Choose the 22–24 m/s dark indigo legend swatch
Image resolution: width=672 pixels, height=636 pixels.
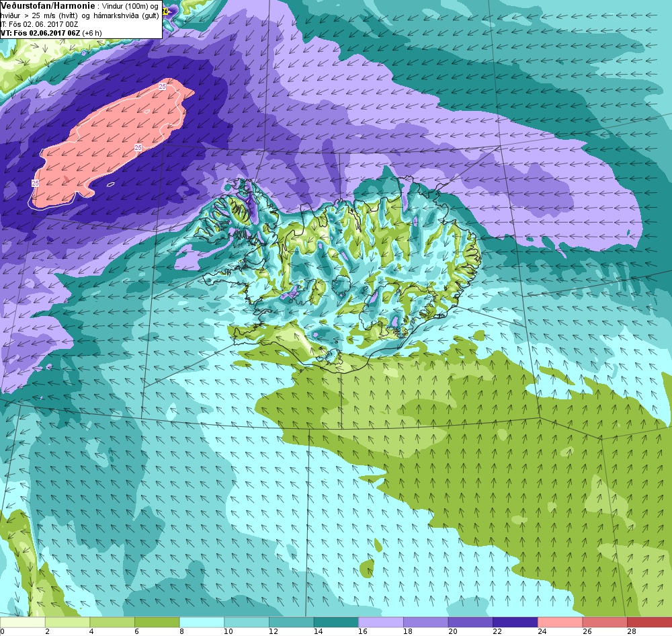point(515,622)
